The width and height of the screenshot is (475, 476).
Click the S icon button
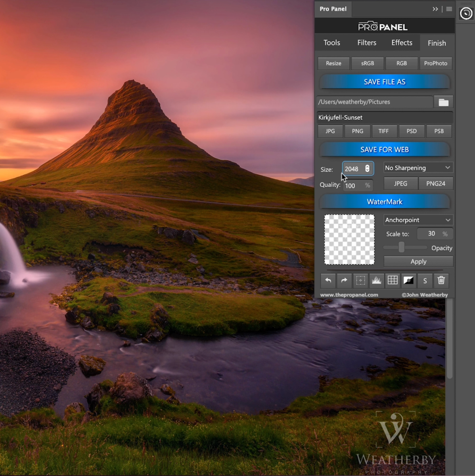click(x=425, y=280)
